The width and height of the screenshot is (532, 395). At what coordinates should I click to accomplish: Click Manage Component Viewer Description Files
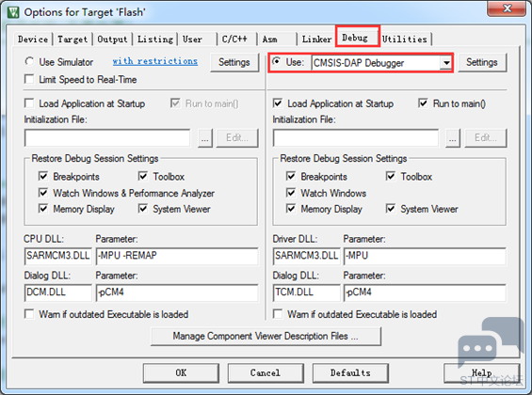(x=266, y=336)
